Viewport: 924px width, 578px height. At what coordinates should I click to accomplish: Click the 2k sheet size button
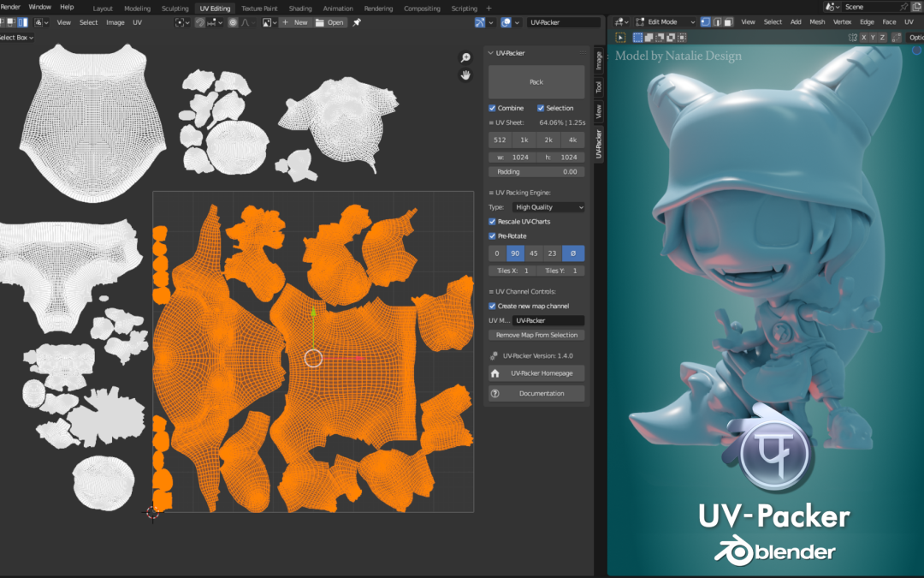point(548,140)
